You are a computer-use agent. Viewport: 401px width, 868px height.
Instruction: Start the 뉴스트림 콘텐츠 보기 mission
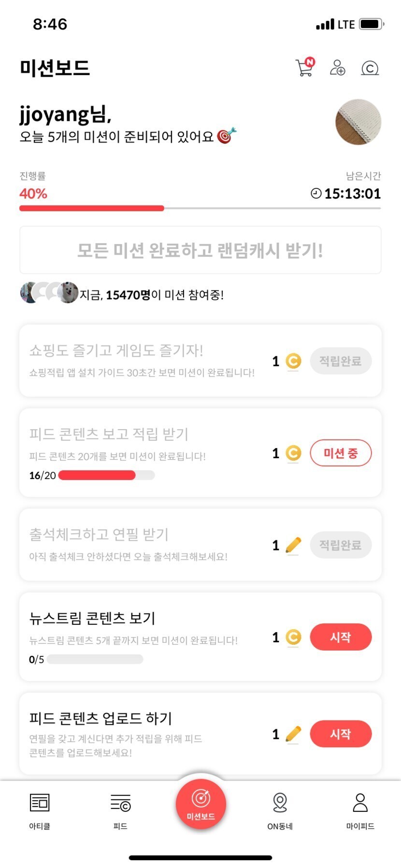tap(341, 637)
